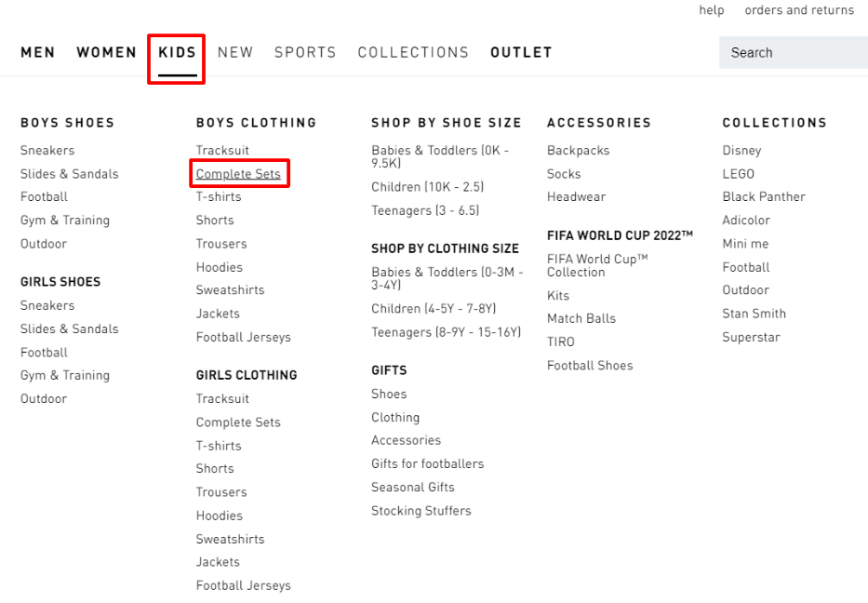Open the help link
Screen dimensions: 868x603
[x=711, y=10]
